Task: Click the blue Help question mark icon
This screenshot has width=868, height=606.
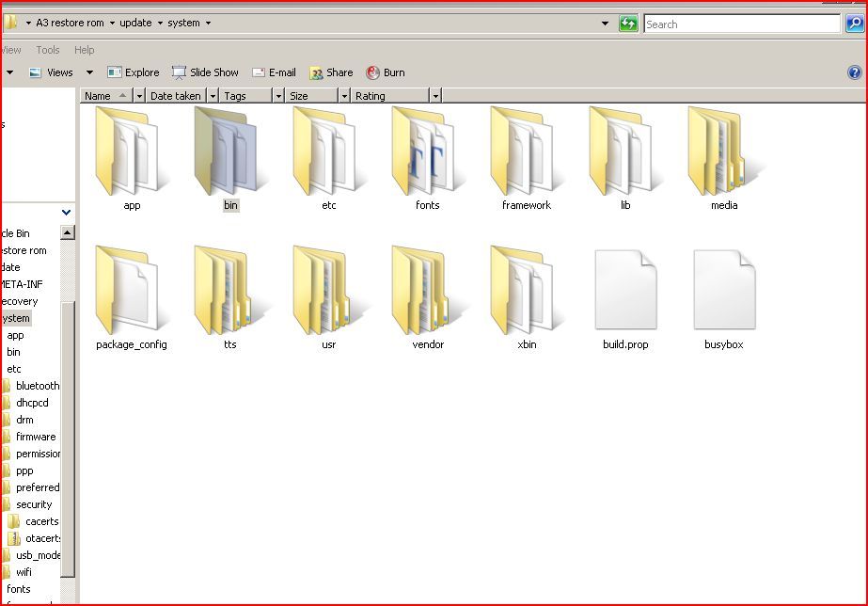Action: (854, 72)
